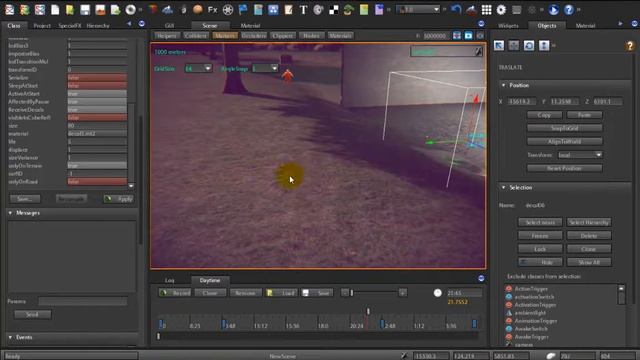Screen dimensions: 640x360
Task: Switch to the SpecialFX tab
Action: 69,25
